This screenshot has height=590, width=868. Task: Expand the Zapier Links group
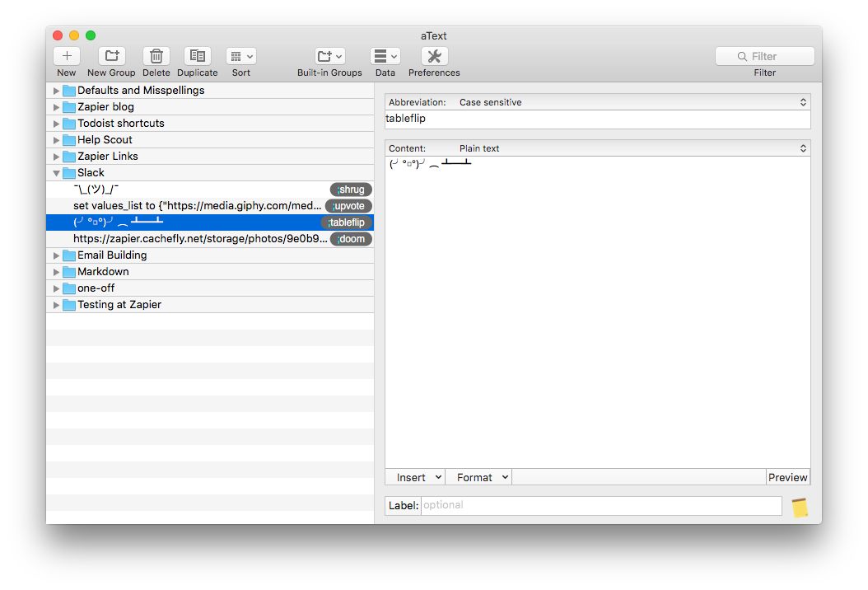pyautogui.click(x=56, y=157)
